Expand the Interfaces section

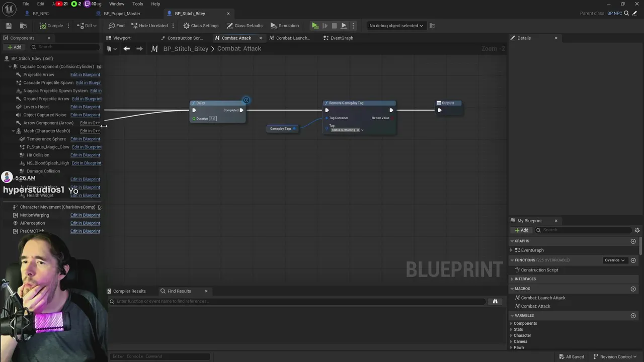tap(512, 279)
